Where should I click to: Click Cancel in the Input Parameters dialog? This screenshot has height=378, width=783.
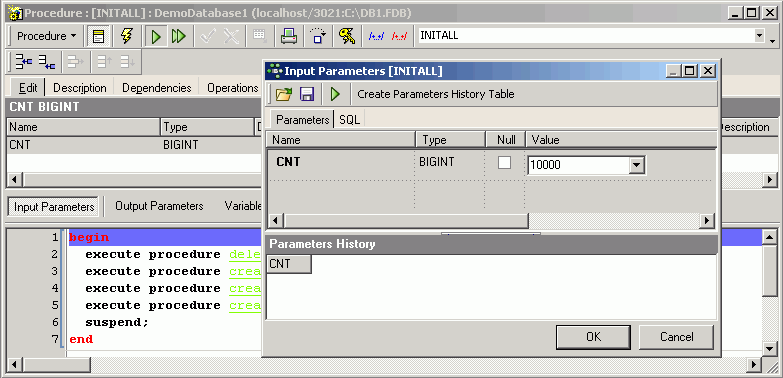pyautogui.click(x=677, y=337)
